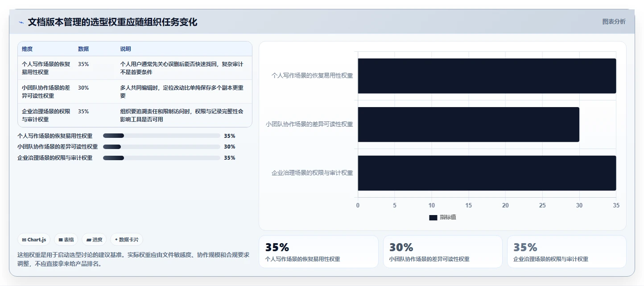Select the Chart.js tag chip
This screenshot has width=644, height=286.
(x=34, y=240)
